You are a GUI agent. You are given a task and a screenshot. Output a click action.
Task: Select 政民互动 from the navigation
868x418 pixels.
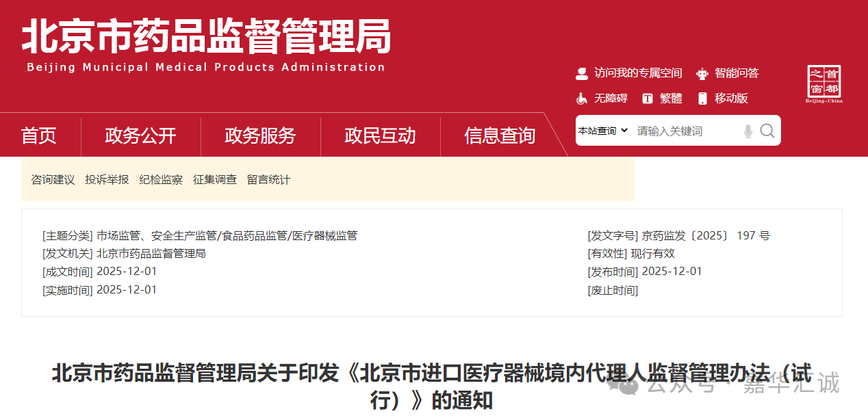(380, 135)
